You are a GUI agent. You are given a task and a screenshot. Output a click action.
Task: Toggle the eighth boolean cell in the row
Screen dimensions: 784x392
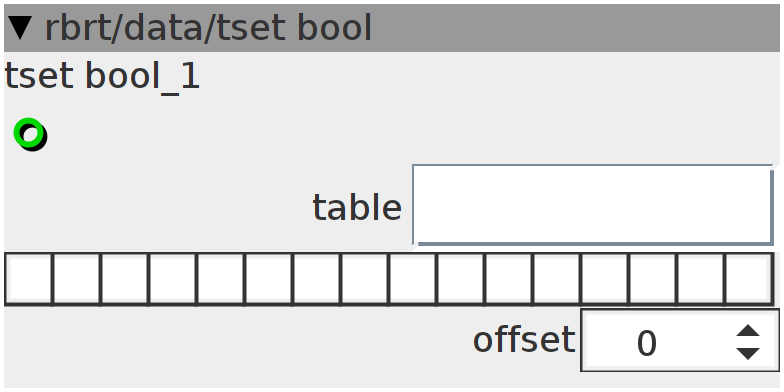[x=364, y=278]
